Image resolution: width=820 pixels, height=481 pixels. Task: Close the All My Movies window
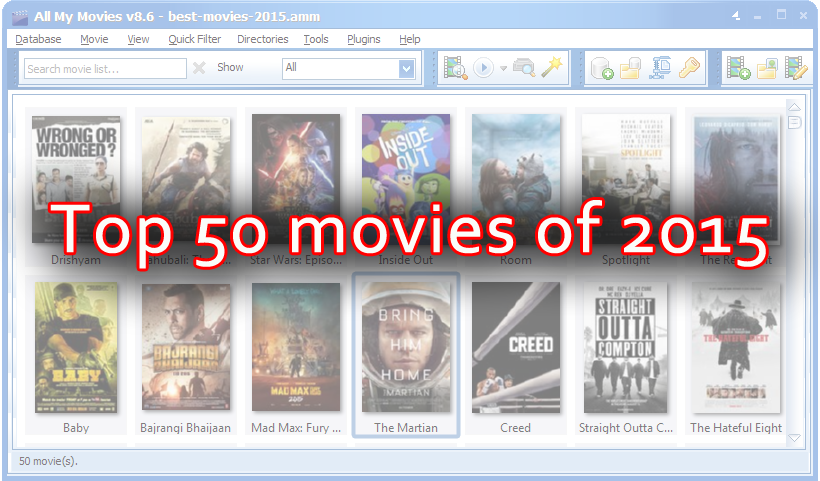(803, 16)
